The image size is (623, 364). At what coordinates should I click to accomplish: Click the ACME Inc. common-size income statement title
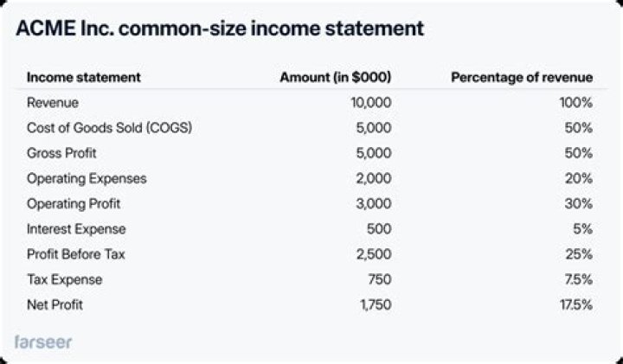(220, 29)
